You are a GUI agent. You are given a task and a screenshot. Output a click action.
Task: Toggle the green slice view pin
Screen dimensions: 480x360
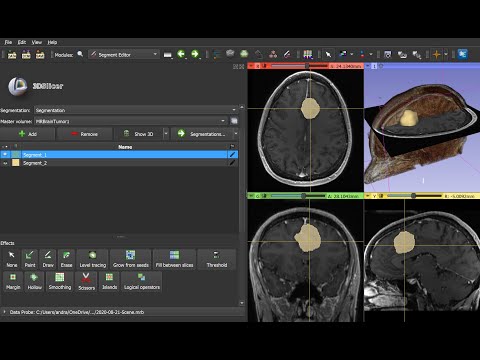coord(251,196)
